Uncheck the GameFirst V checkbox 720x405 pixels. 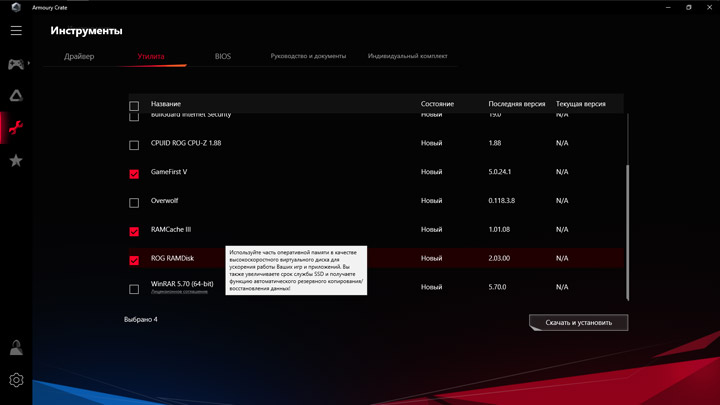click(134, 174)
